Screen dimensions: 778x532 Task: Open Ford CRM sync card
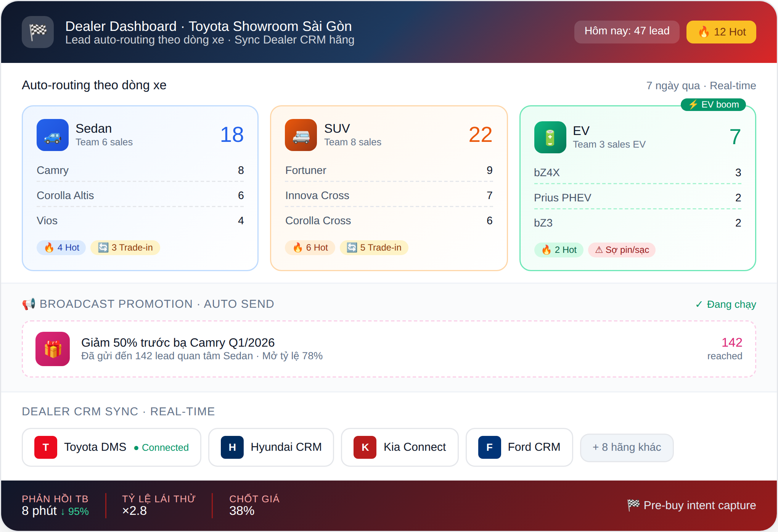pyautogui.click(x=519, y=447)
